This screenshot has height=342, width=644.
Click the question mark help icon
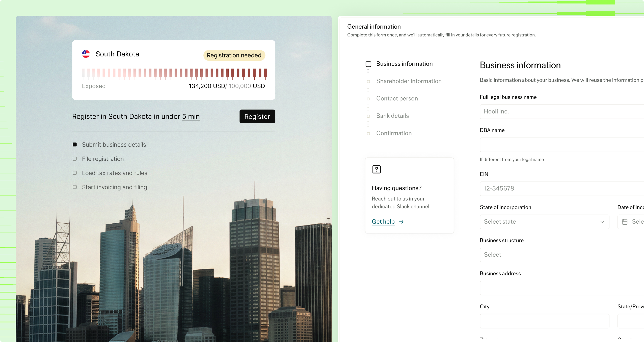point(377,169)
